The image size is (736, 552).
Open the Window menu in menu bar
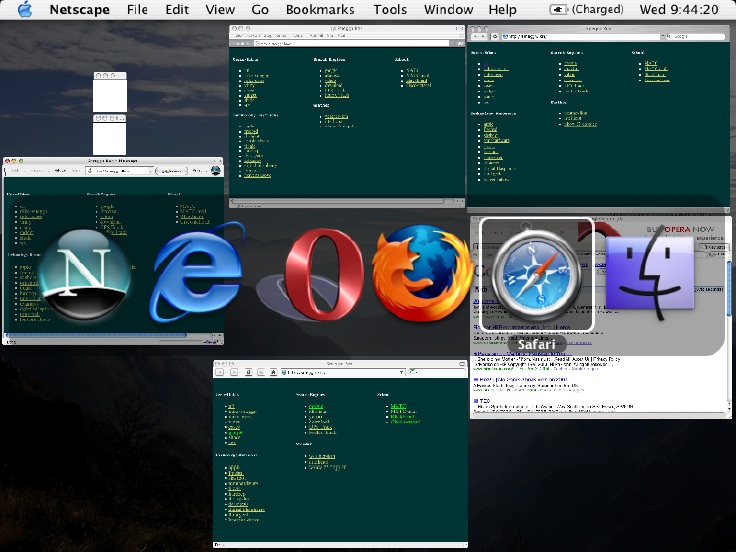click(448, 10)
